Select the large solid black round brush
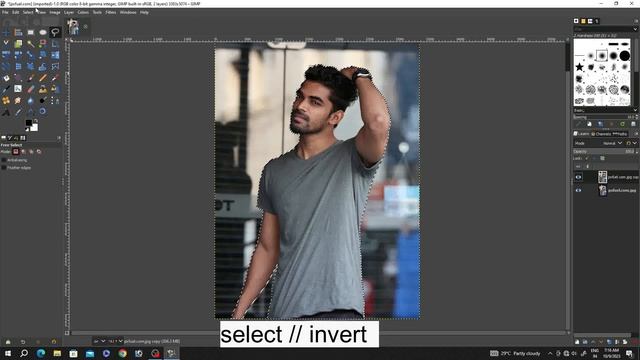Viewport: 640px width, 360px height. tap(624, 56)
